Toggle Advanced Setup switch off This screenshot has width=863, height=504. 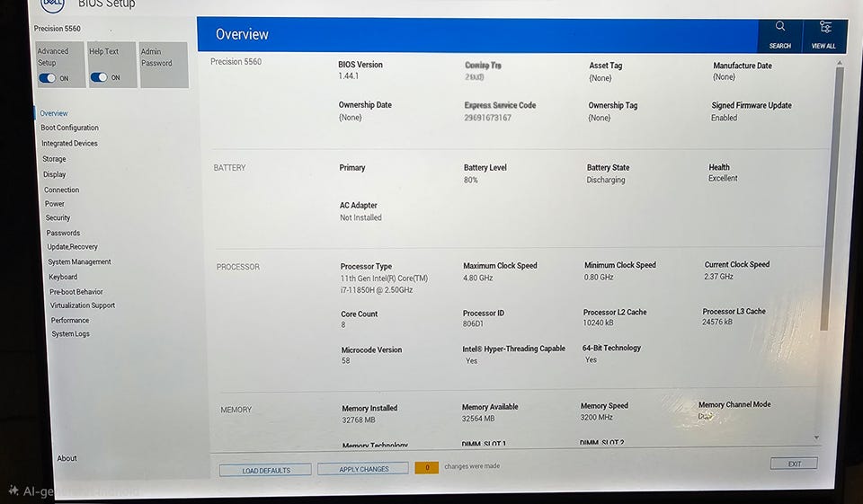[48, 78]
